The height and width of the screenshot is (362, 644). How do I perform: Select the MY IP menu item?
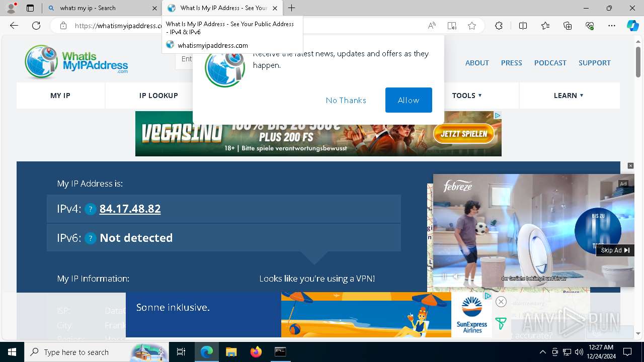[60, 96]
